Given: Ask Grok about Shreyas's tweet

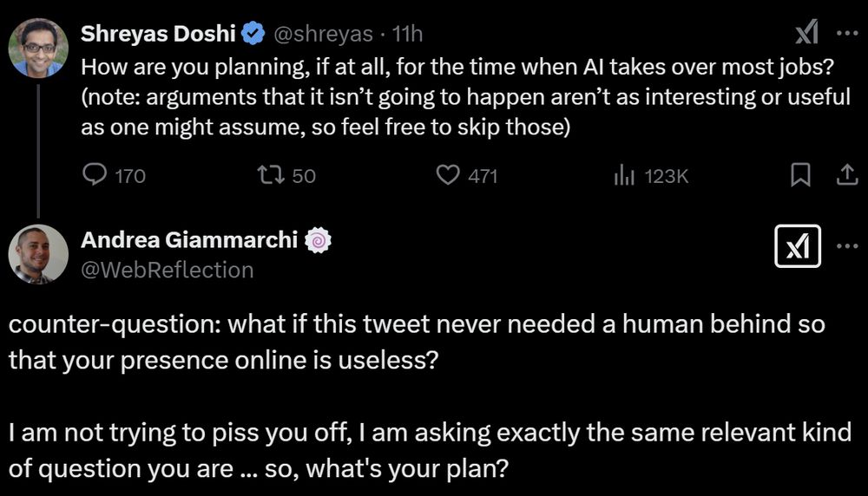Looking at the screenshot, I should 806,33.
